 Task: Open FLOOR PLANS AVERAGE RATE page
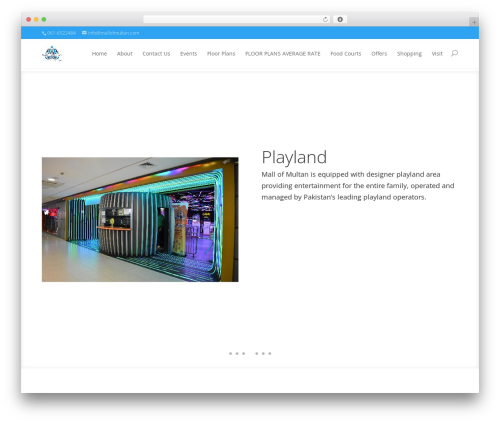[x=283, y=54]
